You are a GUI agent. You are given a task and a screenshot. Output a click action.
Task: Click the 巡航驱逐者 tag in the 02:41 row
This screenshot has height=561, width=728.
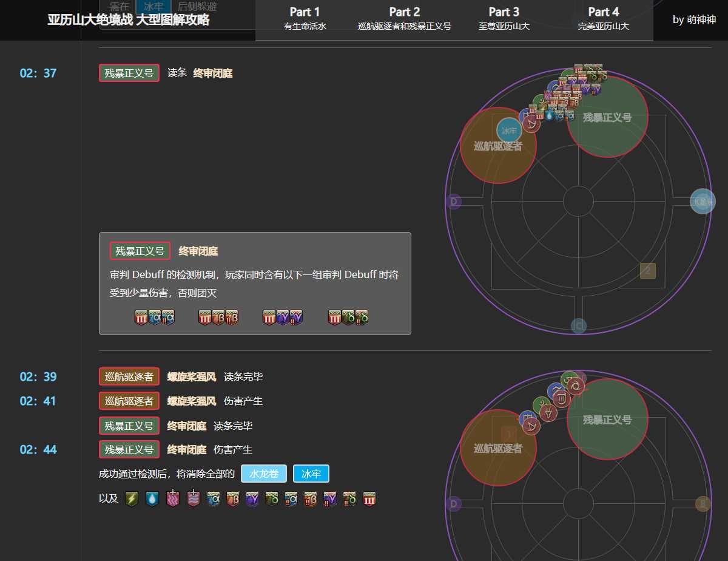[129, 401]
